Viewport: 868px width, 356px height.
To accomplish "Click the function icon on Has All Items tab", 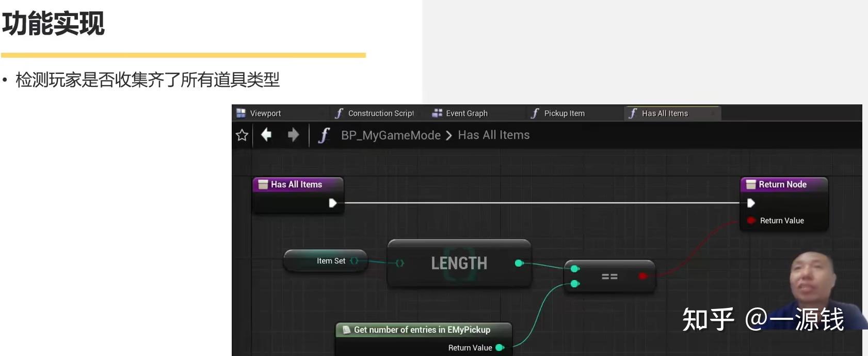I will coord(633,113).
